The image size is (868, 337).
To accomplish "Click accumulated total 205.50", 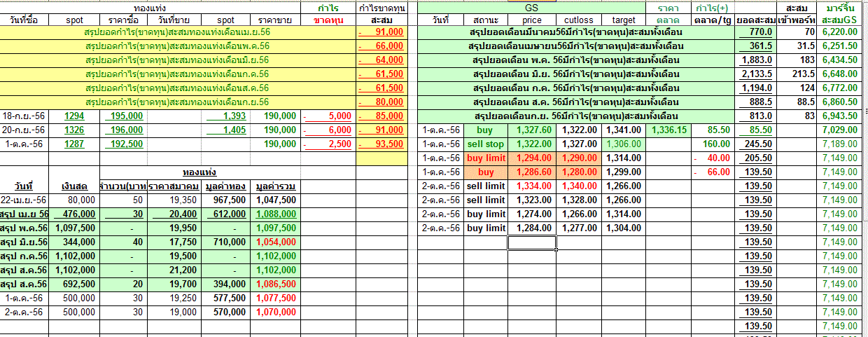I will click(x=755, y=158).
